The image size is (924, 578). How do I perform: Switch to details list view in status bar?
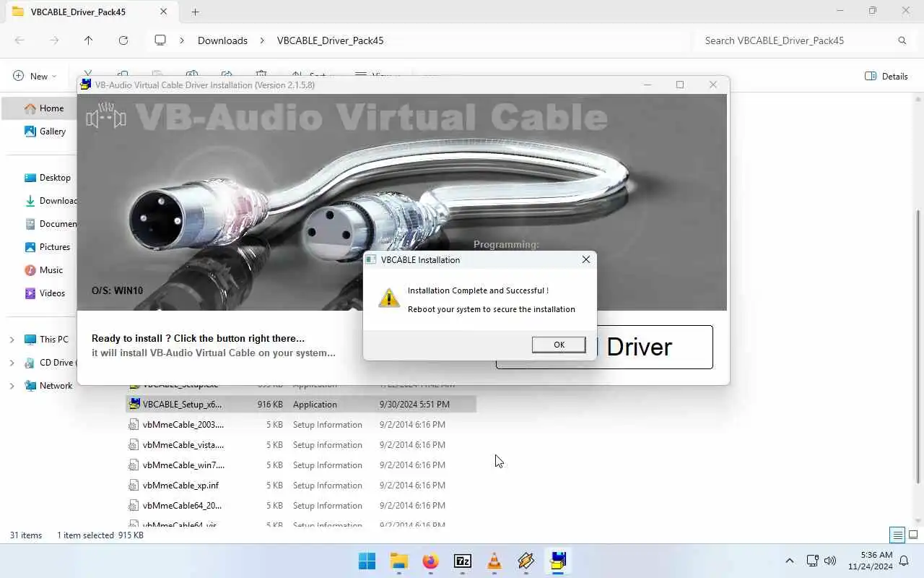click(x=897, y=535)
